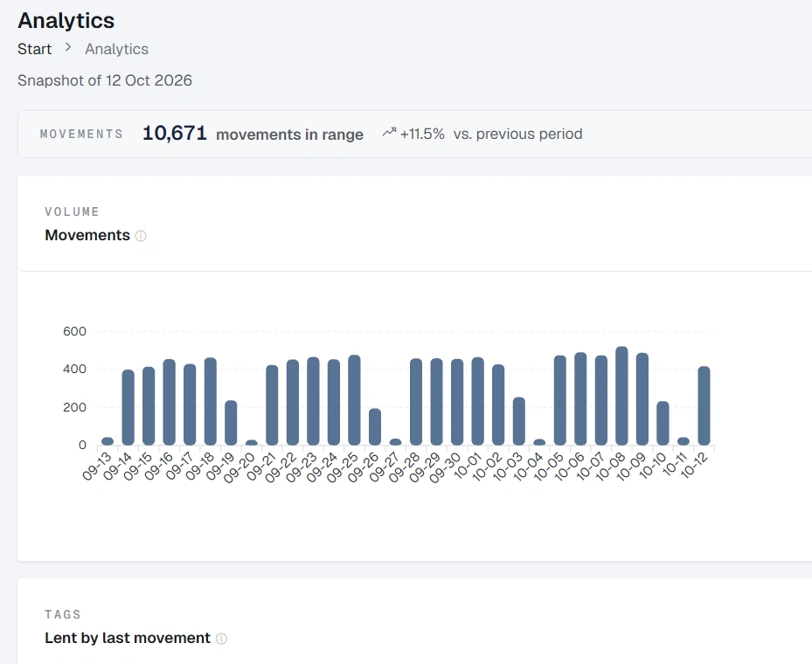Select the 09-18 bar in chart
This screenshot has width=812, height=664.
[211, 402]
